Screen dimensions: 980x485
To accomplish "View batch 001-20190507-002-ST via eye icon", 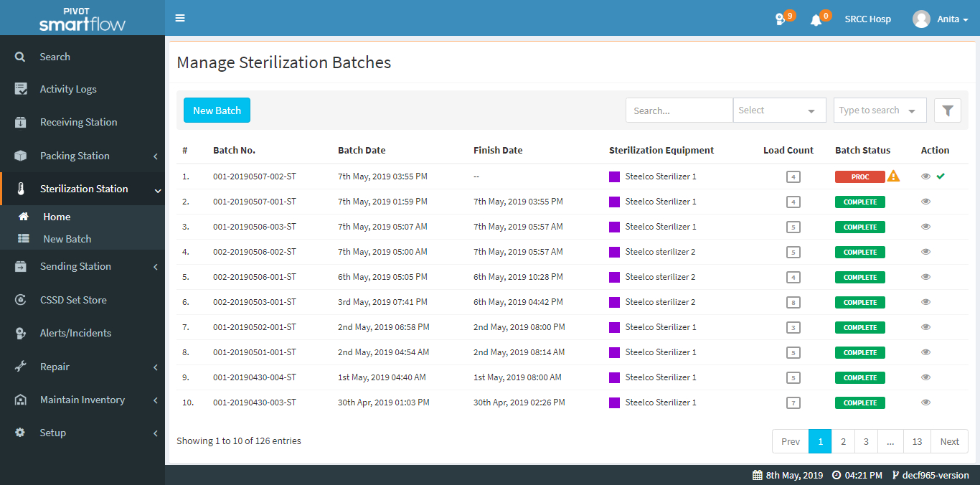I will (926, 176).
